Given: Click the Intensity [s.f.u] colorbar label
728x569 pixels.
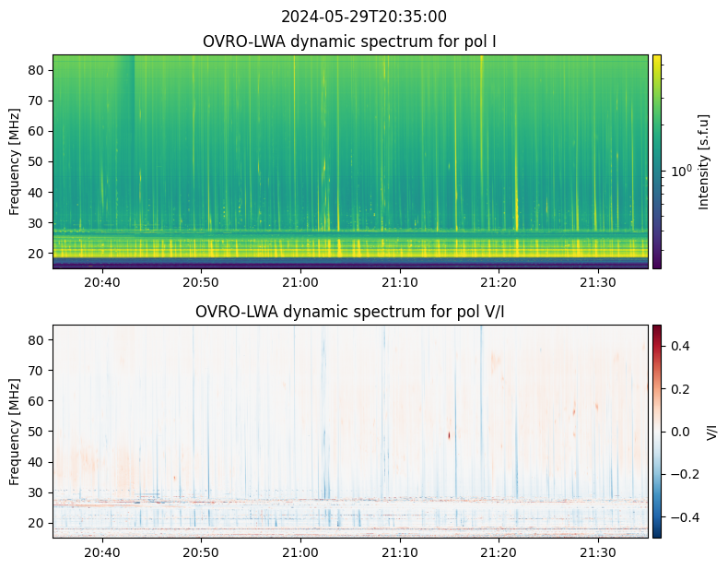Looking at the screenshot, I should [705, 161].
